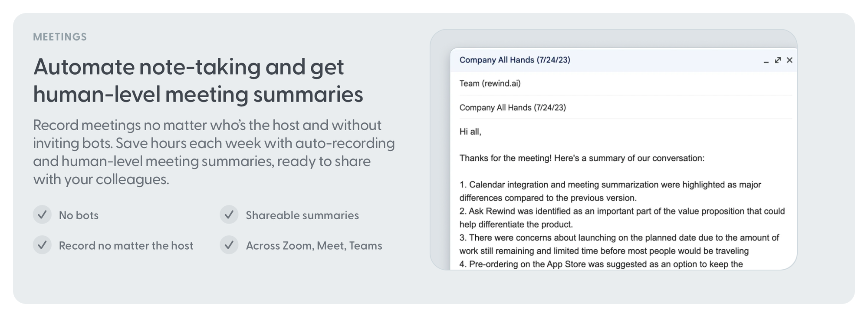Click the Team (rewind.ai) recipient field
This screenshot has width=868, height=317.
[490, 83]
